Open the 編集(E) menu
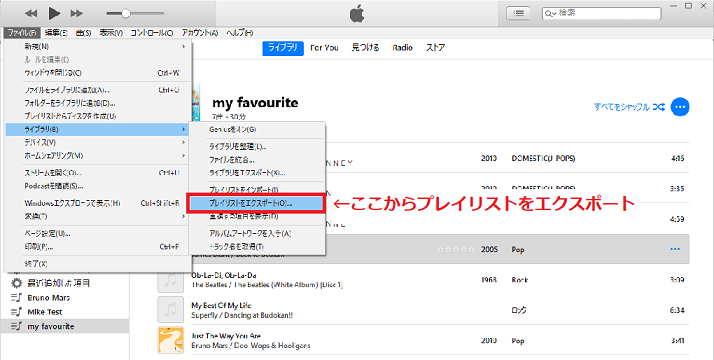 (x=56, y=33)
